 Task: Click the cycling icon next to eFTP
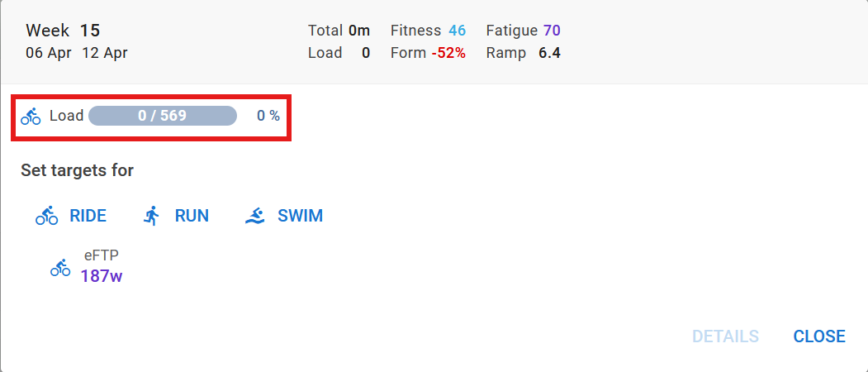tap(60, 268)
